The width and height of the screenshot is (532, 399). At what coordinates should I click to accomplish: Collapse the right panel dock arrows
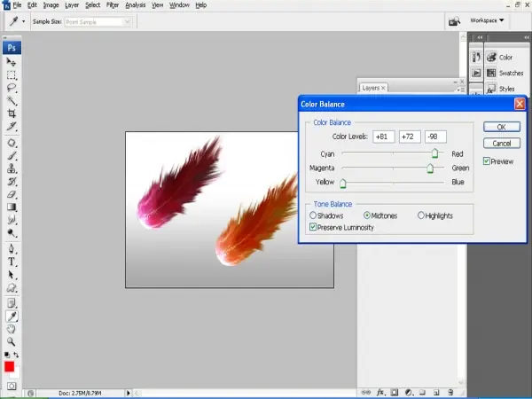526,37
